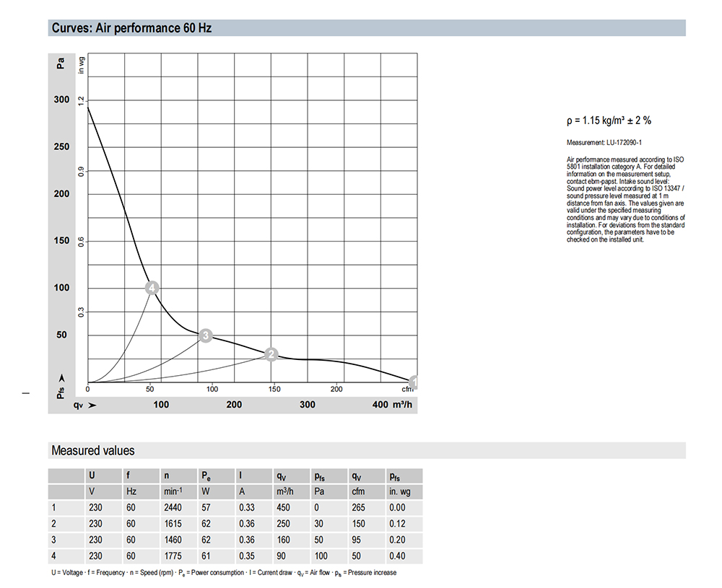Select the 265 cfm value in the table
Screen dimensions: 722x588
[357, 508]
